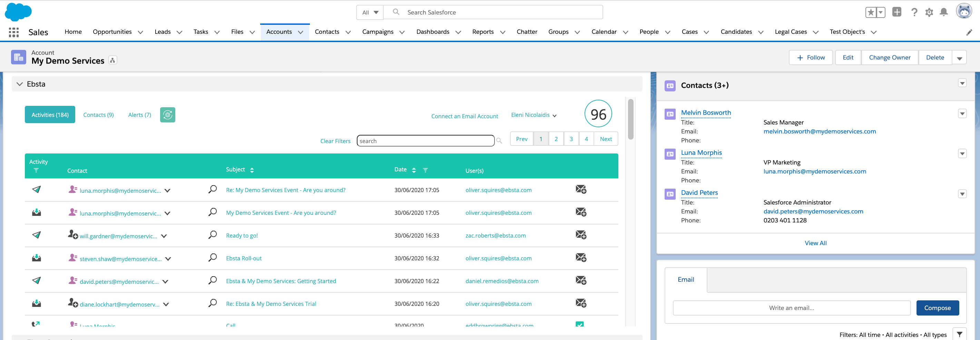Add 'Re: My Demo Services Event' email to Salesforce
Viewport: 980px width, 340px height.
[581, 189]
